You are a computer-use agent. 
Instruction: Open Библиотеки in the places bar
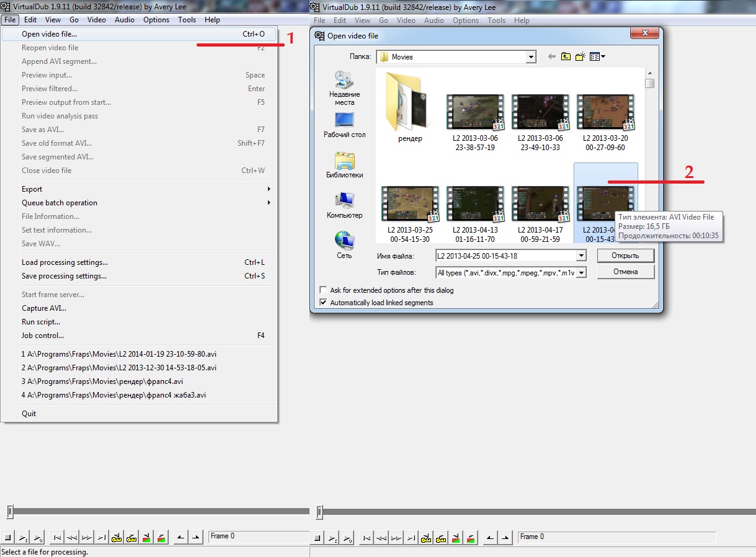coord(344,164)
